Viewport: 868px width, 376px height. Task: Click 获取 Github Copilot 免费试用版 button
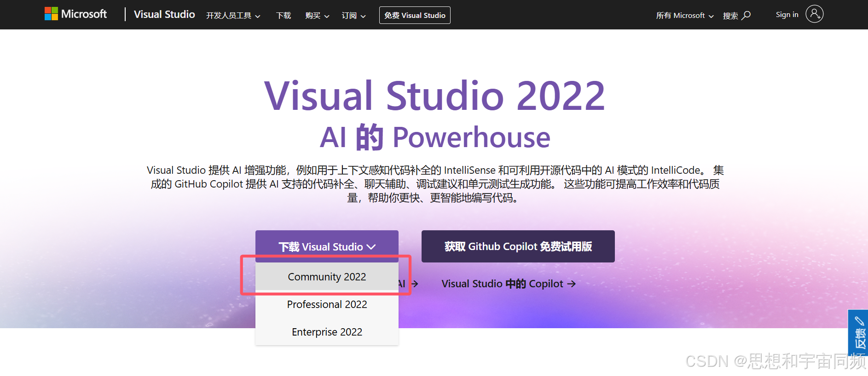(518, 246)
